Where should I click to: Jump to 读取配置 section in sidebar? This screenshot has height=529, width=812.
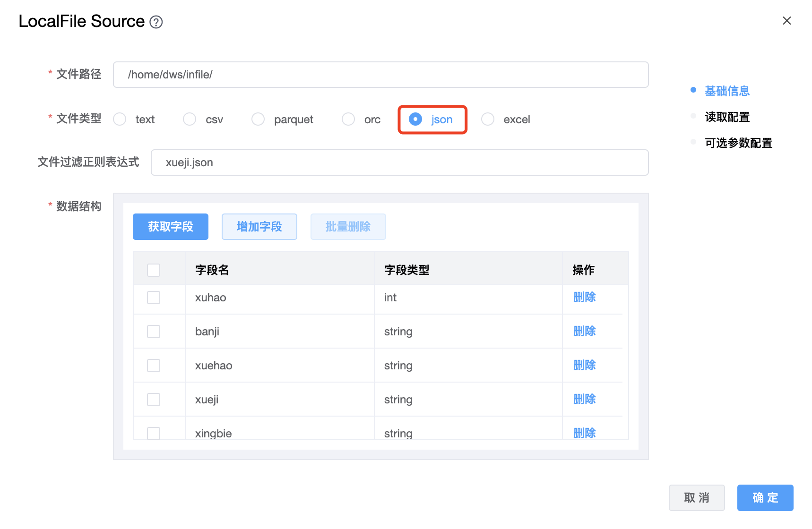point(727,117)
